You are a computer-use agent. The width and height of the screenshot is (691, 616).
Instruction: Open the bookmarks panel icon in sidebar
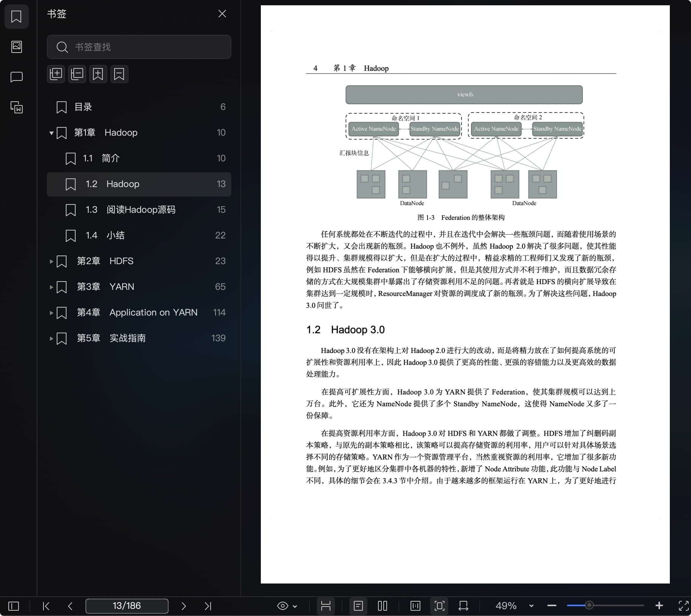16,17
